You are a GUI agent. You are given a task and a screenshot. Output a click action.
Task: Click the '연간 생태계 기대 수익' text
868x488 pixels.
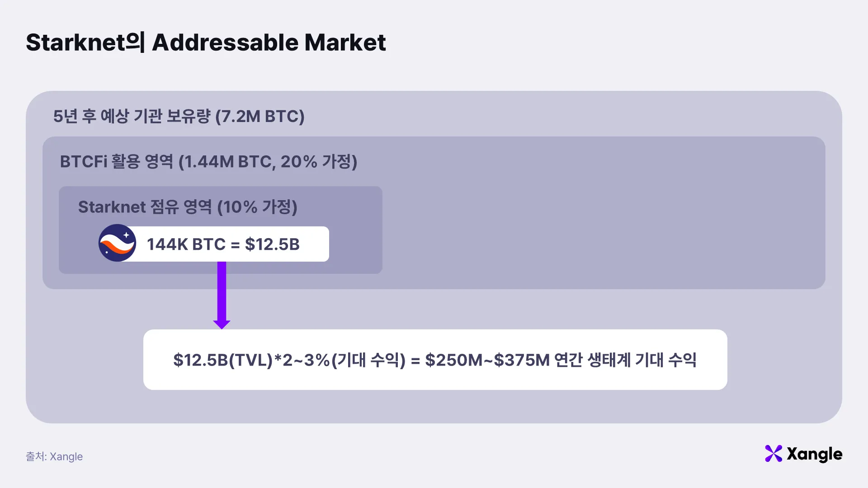[625, 360]
